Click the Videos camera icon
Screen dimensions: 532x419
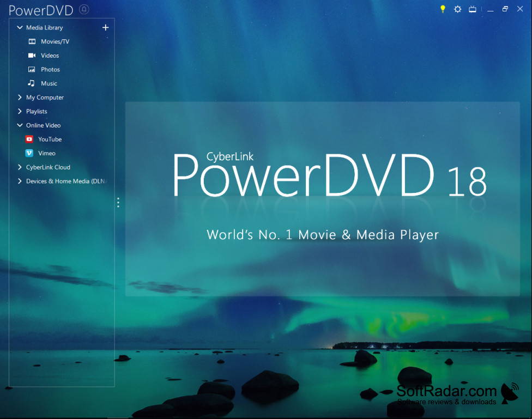pyautogui.click(x=32, y=55)
